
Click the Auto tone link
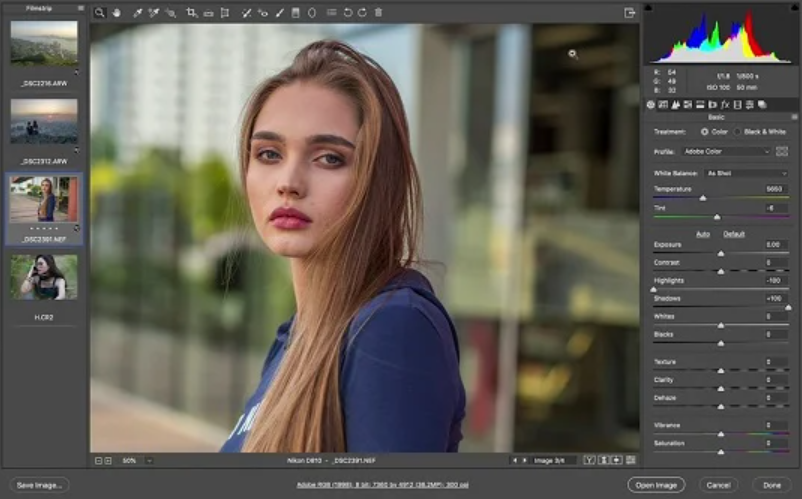pos(703,234)
